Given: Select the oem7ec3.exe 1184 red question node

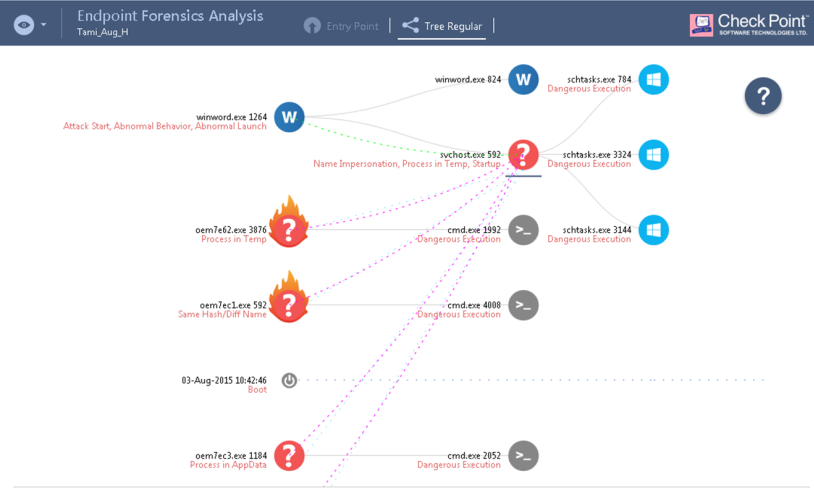Looking at the screenshot, I should (x=289, y=456).
